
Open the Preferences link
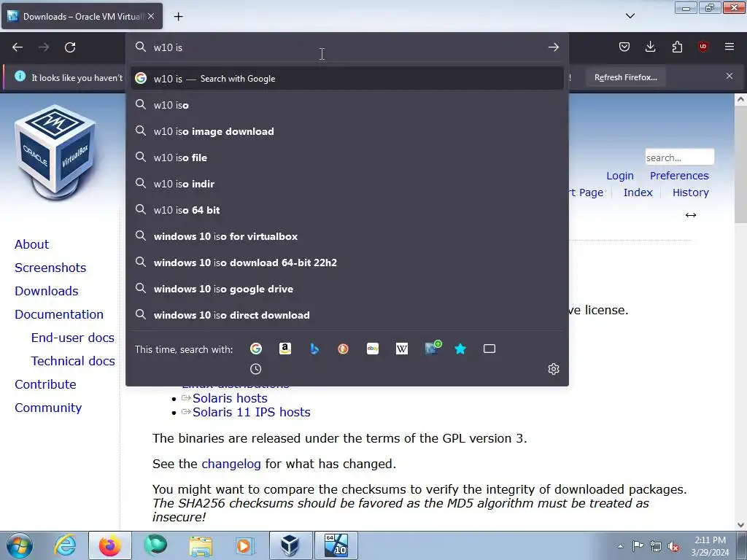pyautogui.click(x=679, y=176)
